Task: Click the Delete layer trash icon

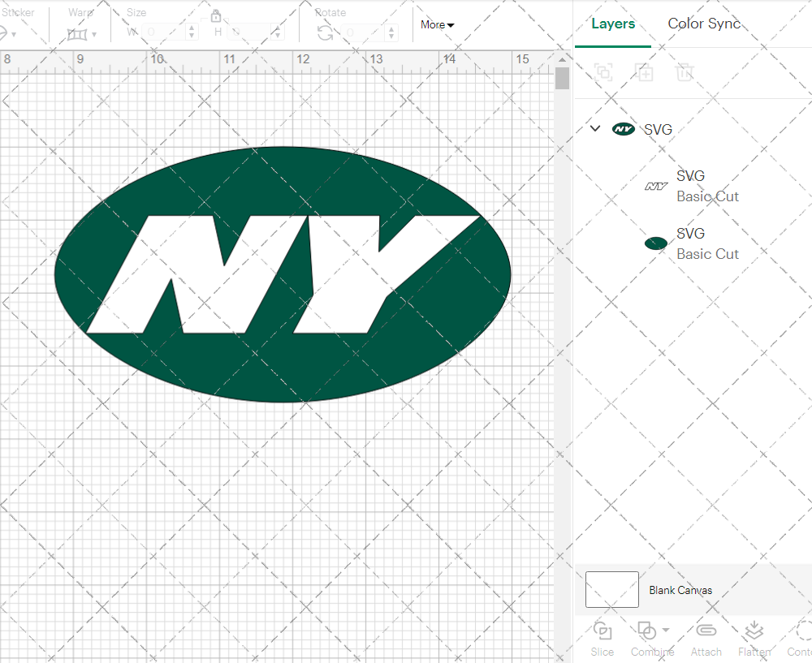Action: pyautogui.click(x=685, y=73)
